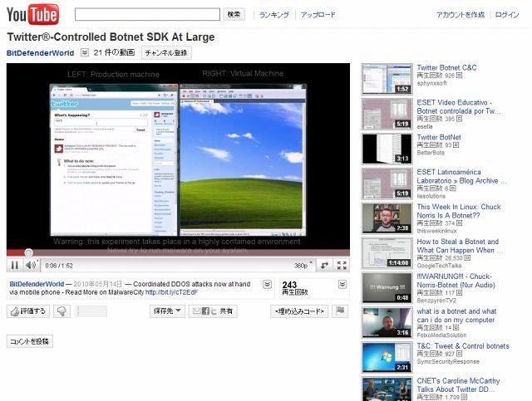Open ESET Latinoamérica Laboratorio thumbnail
This screenshot has height=401, width=532.
[x=387, y=183]
